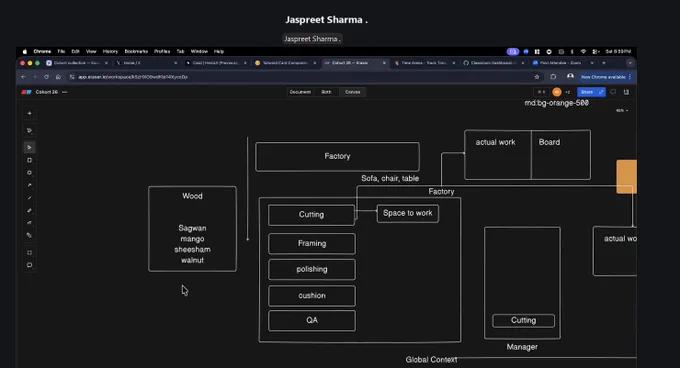Viewport: 680px width, 368px height.
Task: Open the Chrome View menu
Action: tap(91, 52)
